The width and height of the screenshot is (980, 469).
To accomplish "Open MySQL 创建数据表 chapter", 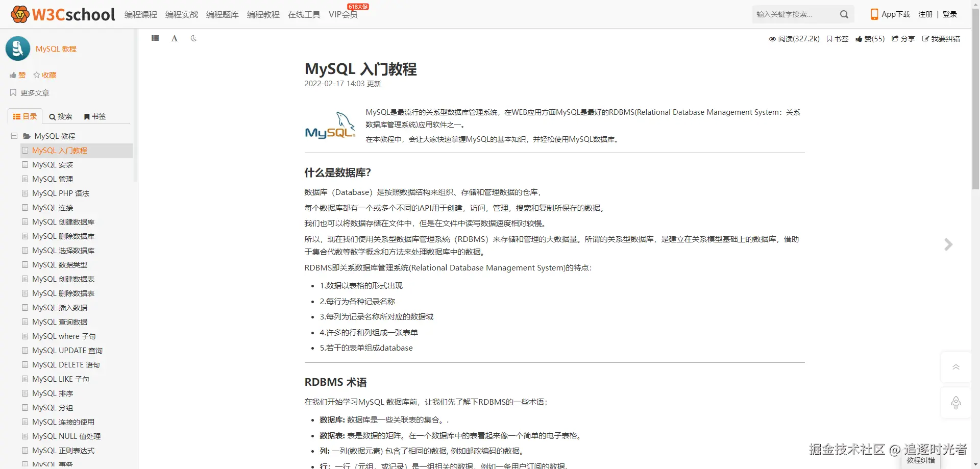I will (63, 279).
